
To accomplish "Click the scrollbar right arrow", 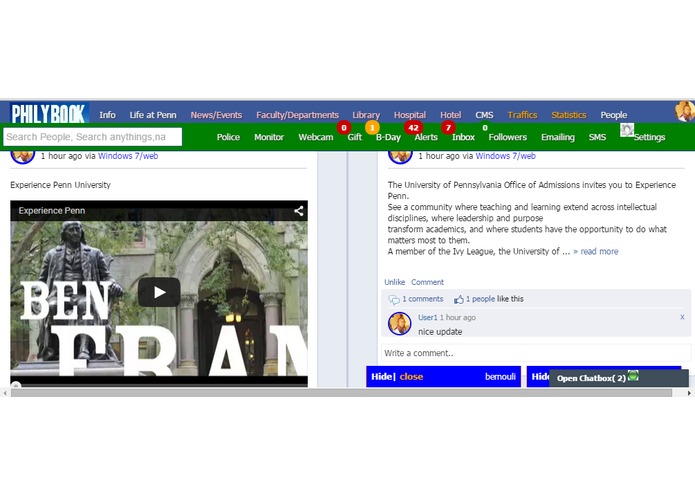I will (x=689, y=393).
